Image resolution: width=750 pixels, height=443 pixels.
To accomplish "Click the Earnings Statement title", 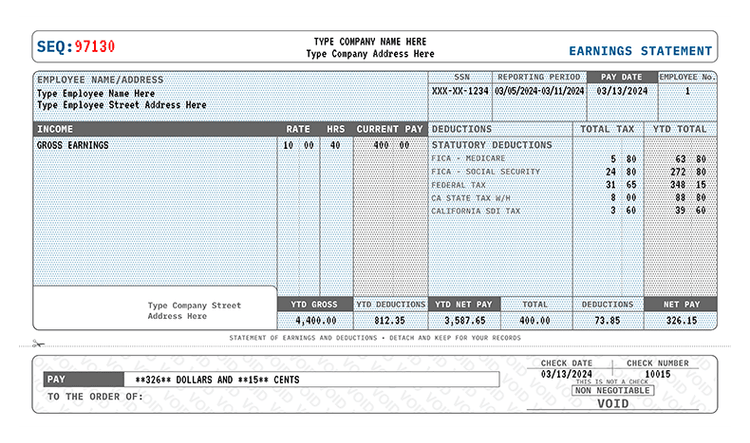I will tap(640, 51).
